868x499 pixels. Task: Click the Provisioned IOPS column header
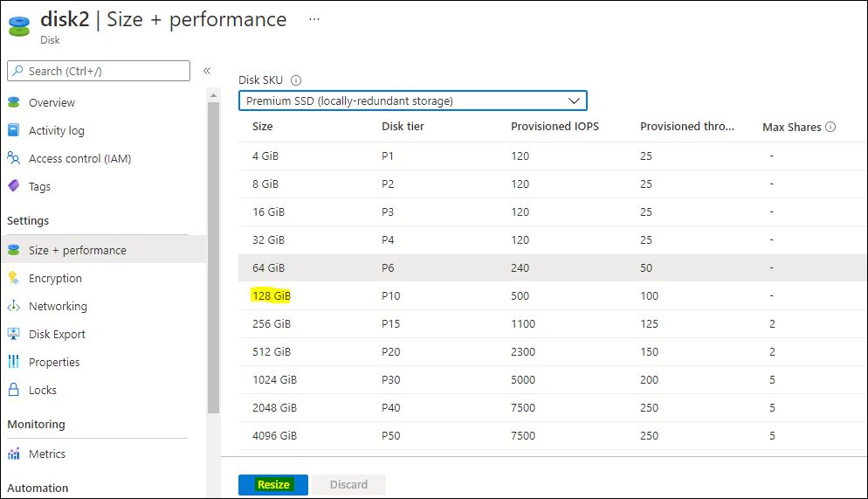click(555, 126)
